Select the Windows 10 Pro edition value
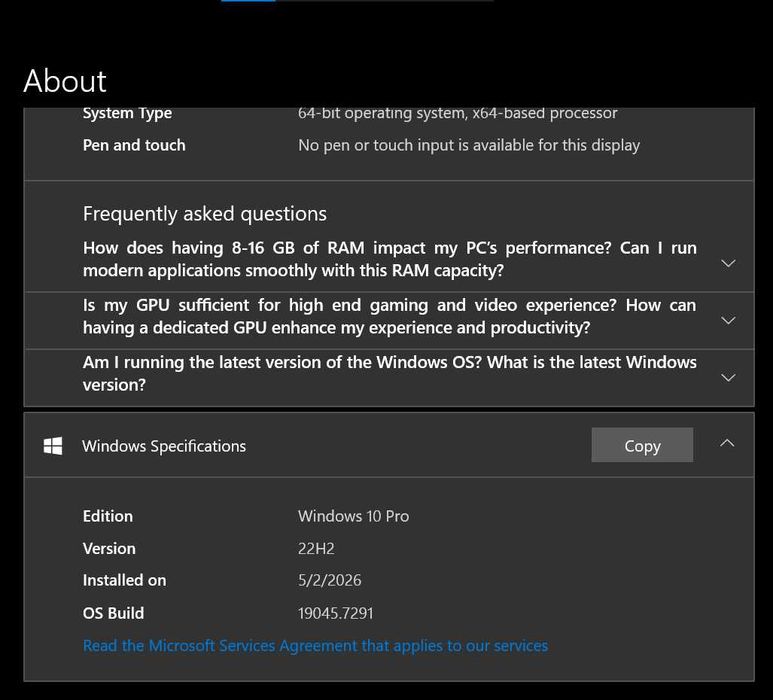Image resolution: width=773 pixels, height=700 pixels. pyautogui.click(x=353, y=516)
